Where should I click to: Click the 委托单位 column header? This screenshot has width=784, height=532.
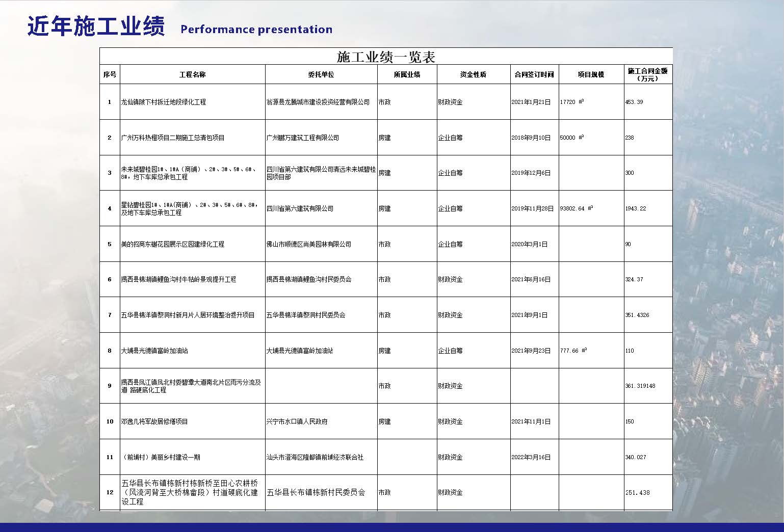point(321,74)
